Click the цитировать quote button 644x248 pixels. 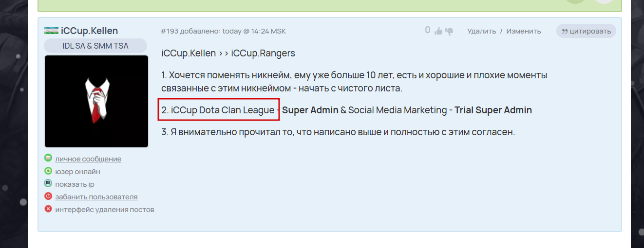(586, 31)
